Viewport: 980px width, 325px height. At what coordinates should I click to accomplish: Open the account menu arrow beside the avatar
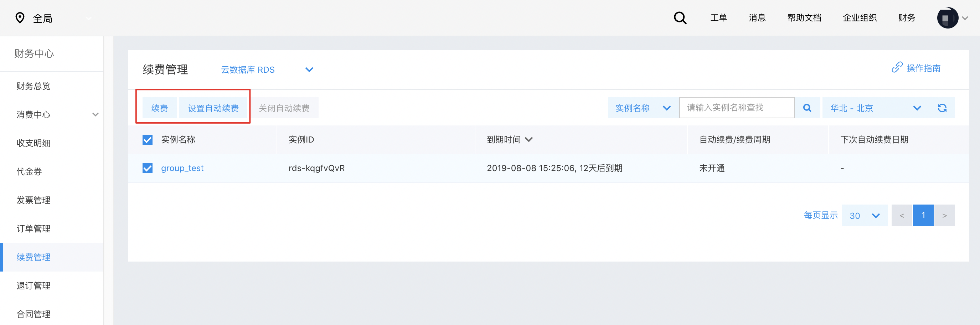[965, 18]
